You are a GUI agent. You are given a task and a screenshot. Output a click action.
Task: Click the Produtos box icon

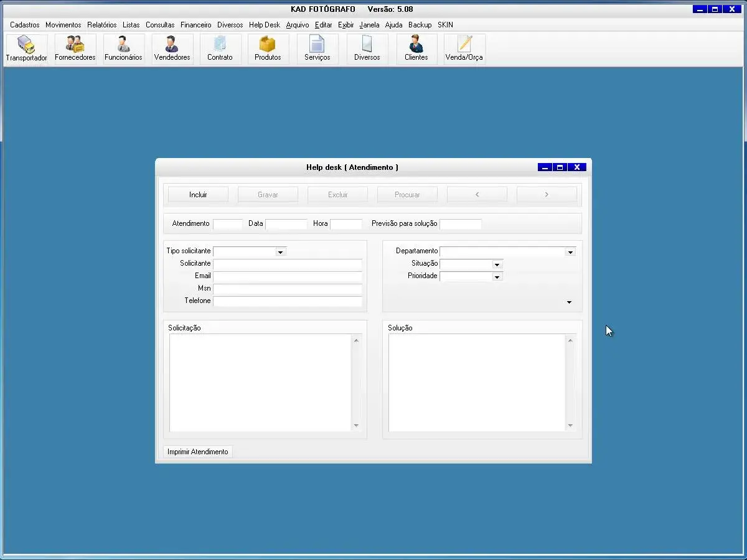tap(268, 49)
